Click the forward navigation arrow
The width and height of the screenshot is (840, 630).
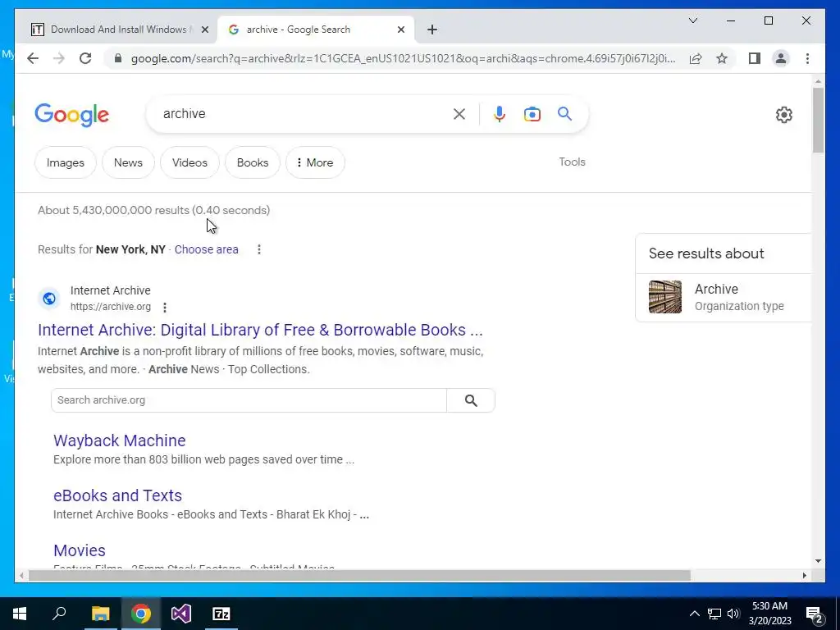pos(59,58)
